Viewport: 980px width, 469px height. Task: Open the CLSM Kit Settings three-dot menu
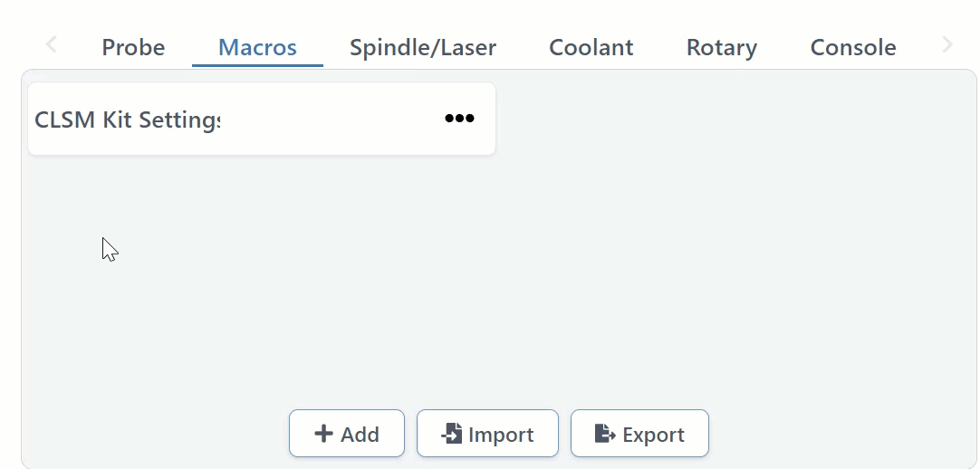(459, 119)
